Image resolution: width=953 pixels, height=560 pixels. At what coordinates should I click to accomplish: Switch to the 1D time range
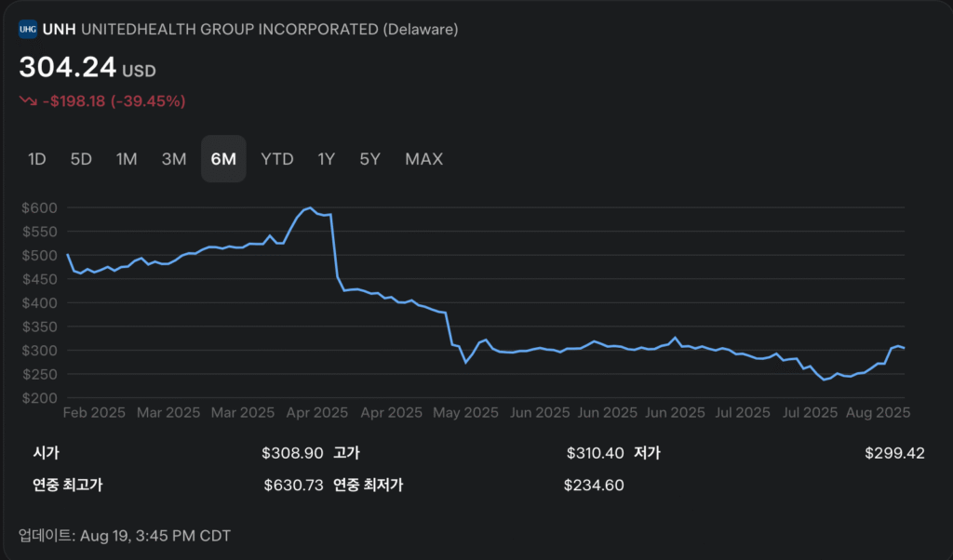(x=37, y=159)
